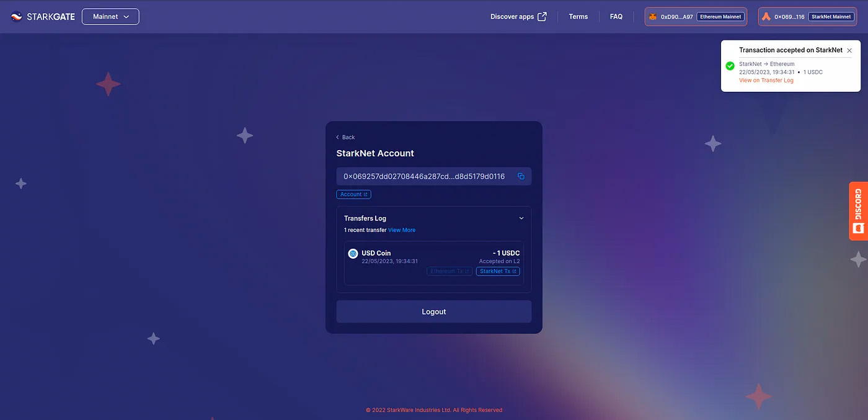Click the Ethereum Tx badge
This screenshot has width=868, height=420.
(x=449, y=271)
